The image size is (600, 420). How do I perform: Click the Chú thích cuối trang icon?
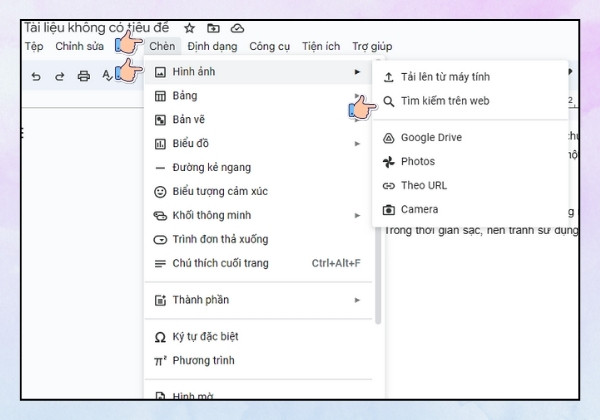coord(160,264)
